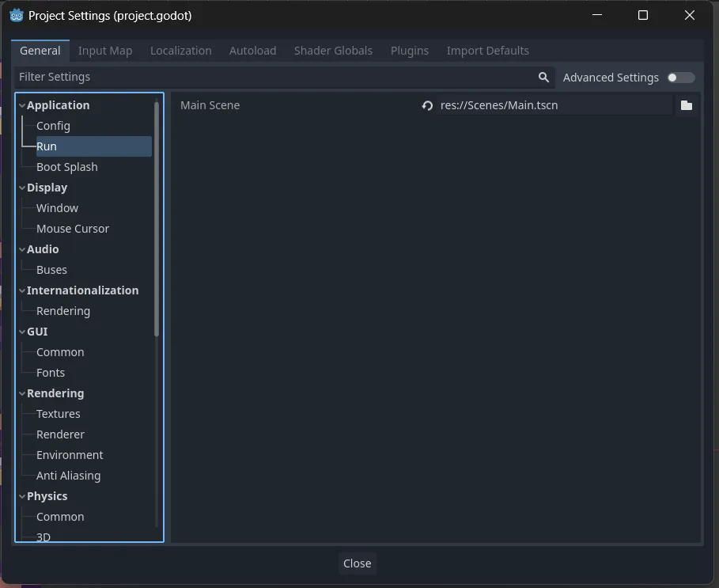Collapse the Application section
Viewport: 719px width, 588px height.
22,105
